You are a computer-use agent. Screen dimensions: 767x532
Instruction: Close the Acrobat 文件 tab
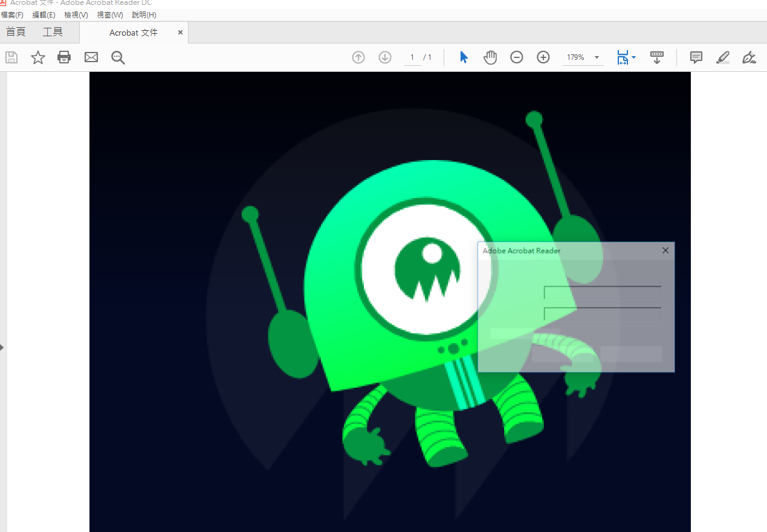[180, 33]
